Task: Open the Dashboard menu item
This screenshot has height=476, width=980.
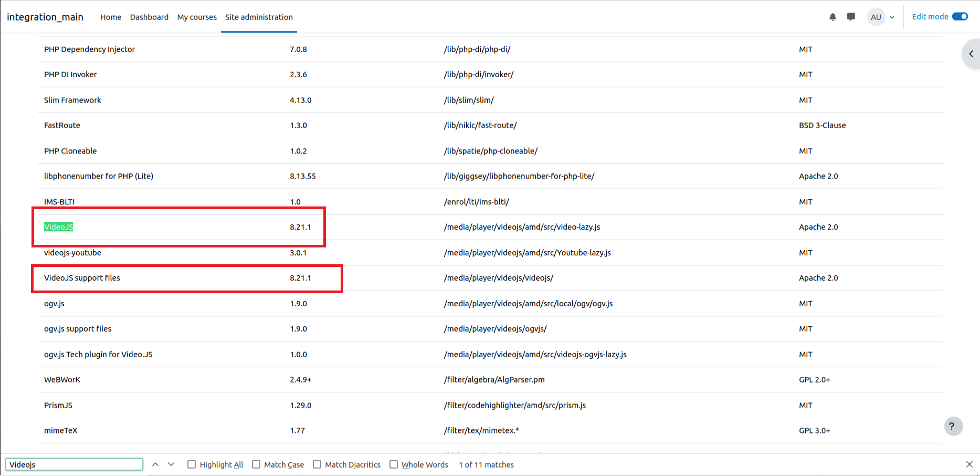Action: [x=149, y=17]
